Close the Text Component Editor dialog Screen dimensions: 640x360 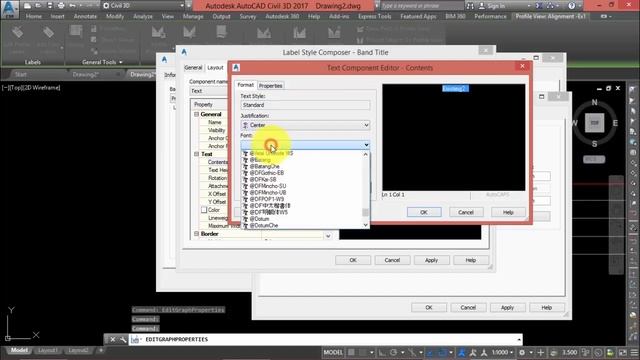coord(522,66)
